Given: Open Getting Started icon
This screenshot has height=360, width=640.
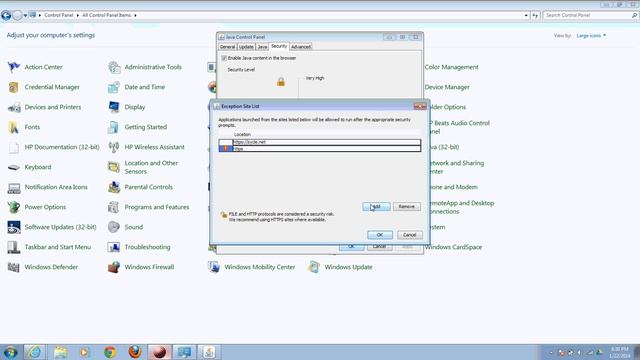Looking at the screenshot, I should pyautogui.click(x=114, y=127).
